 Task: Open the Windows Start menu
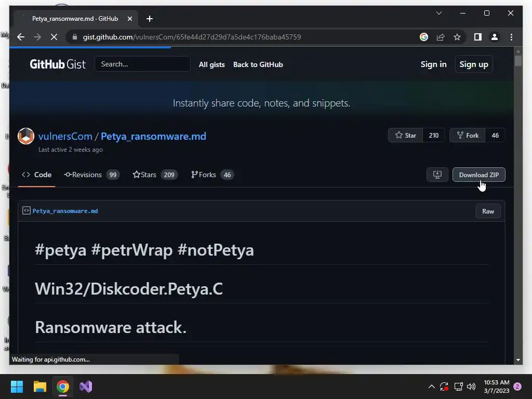click(x=17, y=387)
